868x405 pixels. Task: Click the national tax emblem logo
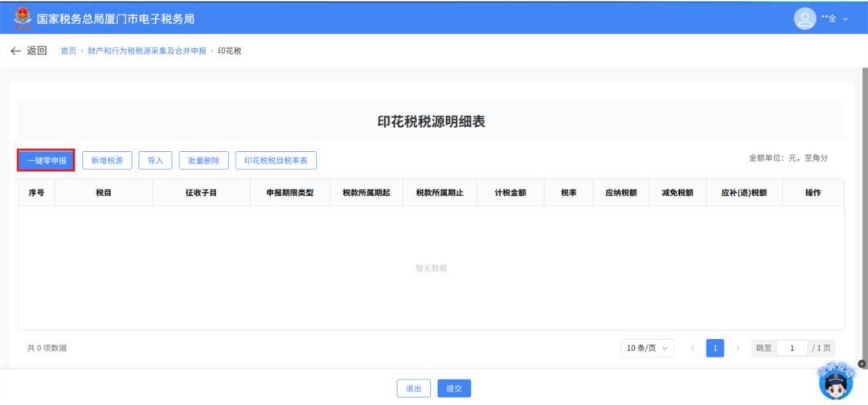pos(23,18)
